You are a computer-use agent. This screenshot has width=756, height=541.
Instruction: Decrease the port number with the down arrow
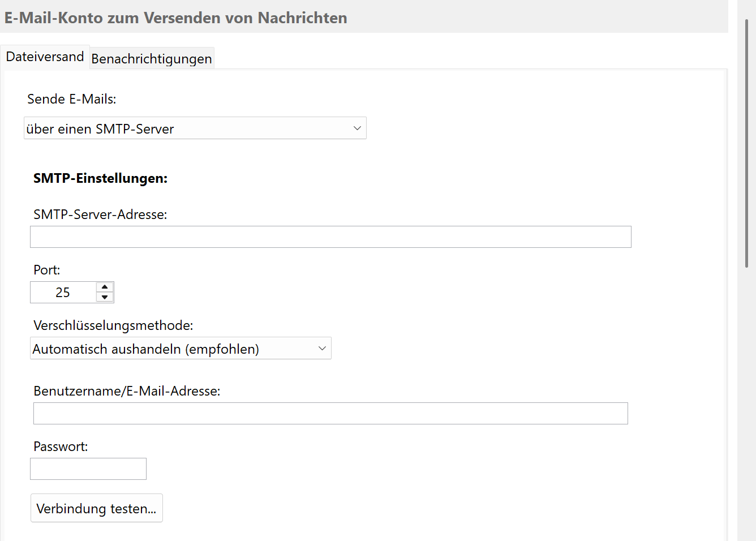point(105,298)
